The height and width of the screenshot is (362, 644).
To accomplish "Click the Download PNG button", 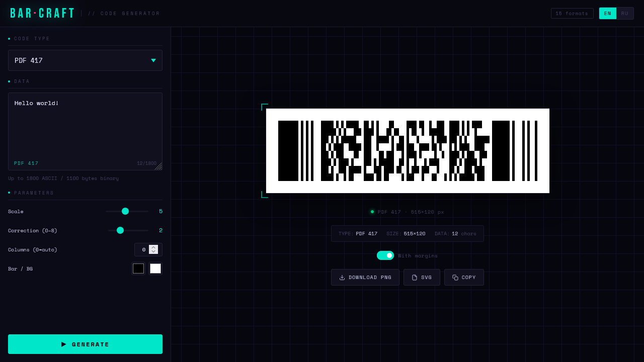I will point(365,278).
